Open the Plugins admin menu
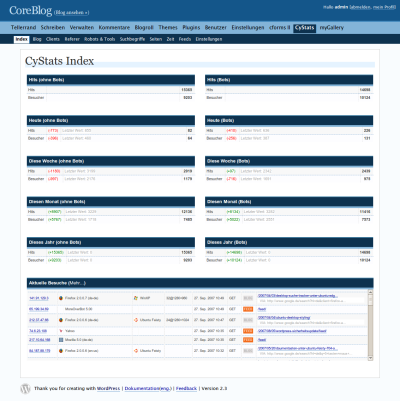 tap(191, 28)
